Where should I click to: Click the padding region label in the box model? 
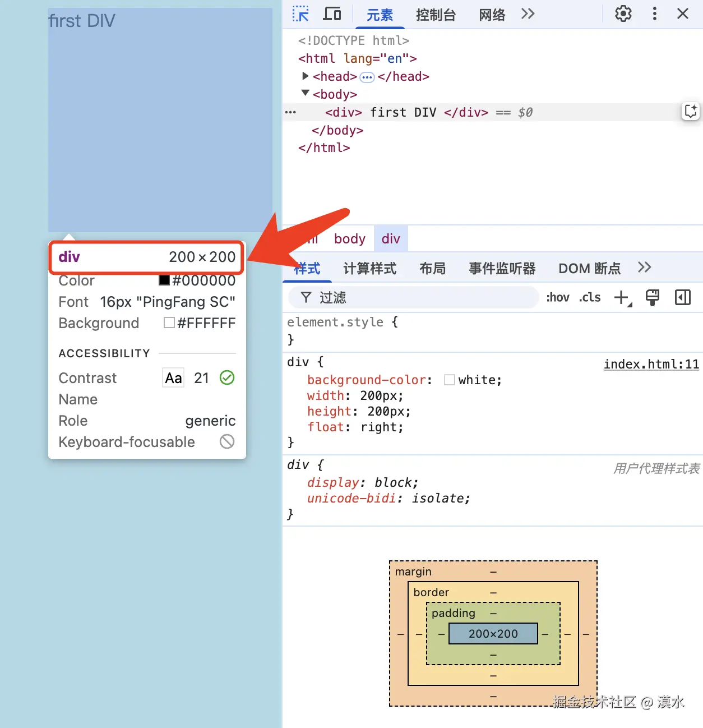pyautogui.click(x=453, y=613)
